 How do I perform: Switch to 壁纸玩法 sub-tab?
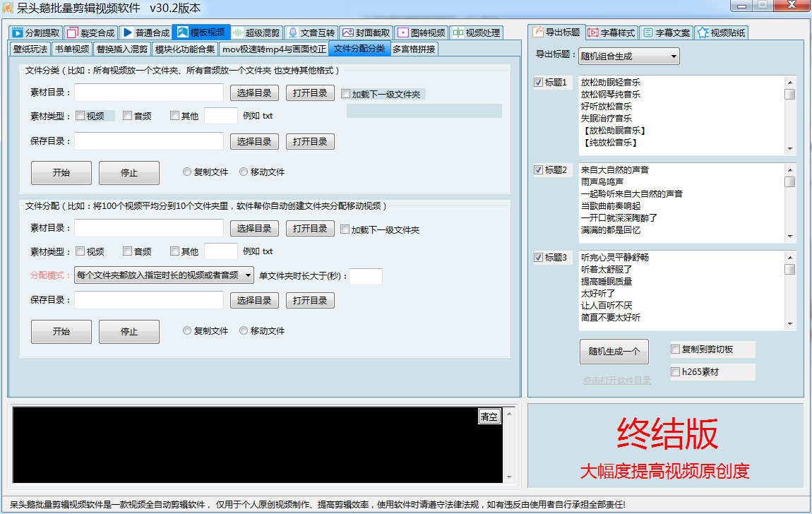pos(30,49)
